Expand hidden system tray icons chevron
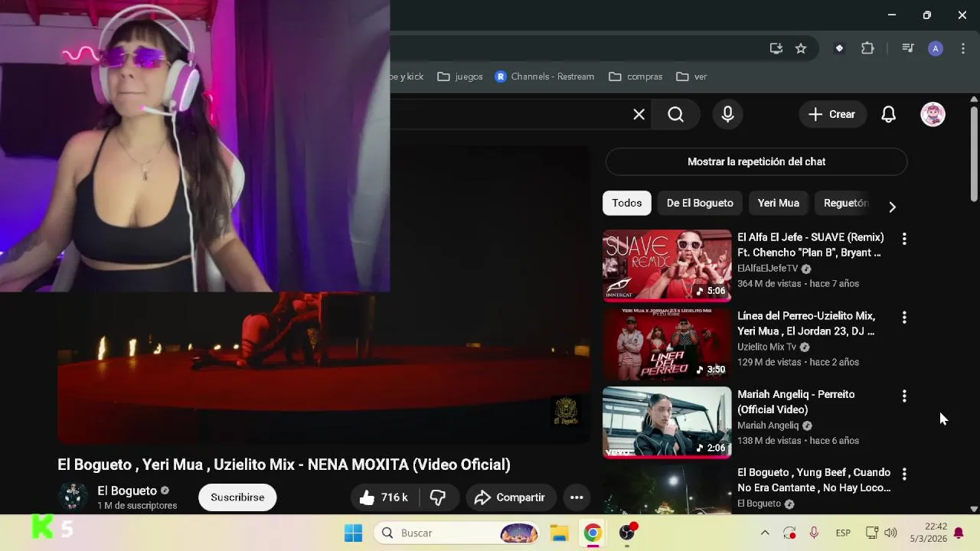The image size is (980, 551). click(x=764, y=533)
